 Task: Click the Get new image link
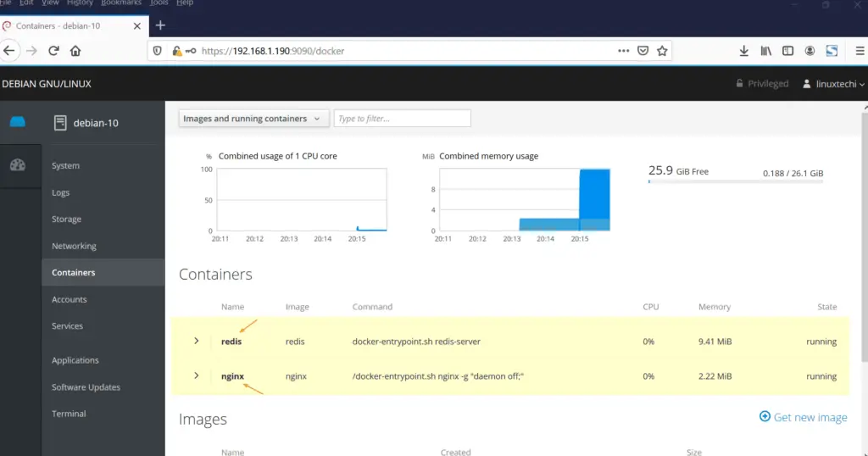(803, 417)
